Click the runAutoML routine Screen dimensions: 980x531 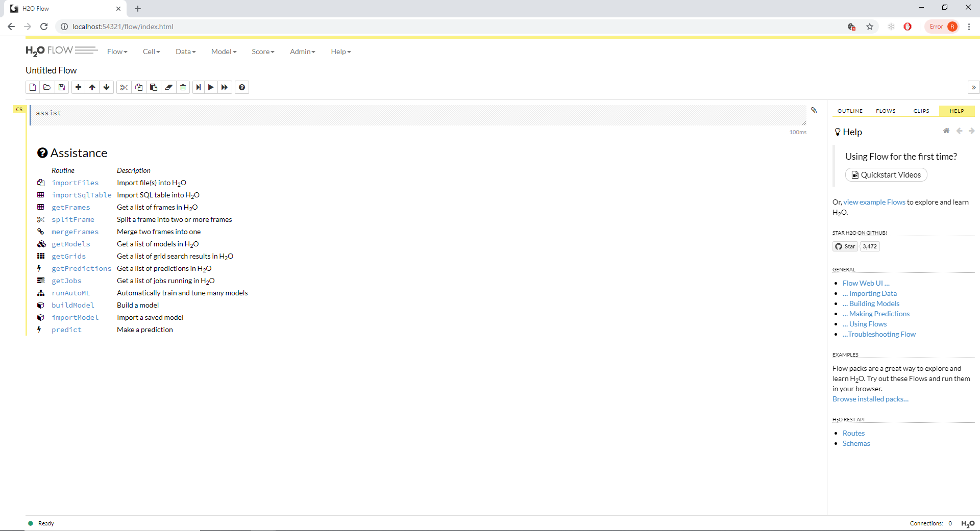point(70,293)
